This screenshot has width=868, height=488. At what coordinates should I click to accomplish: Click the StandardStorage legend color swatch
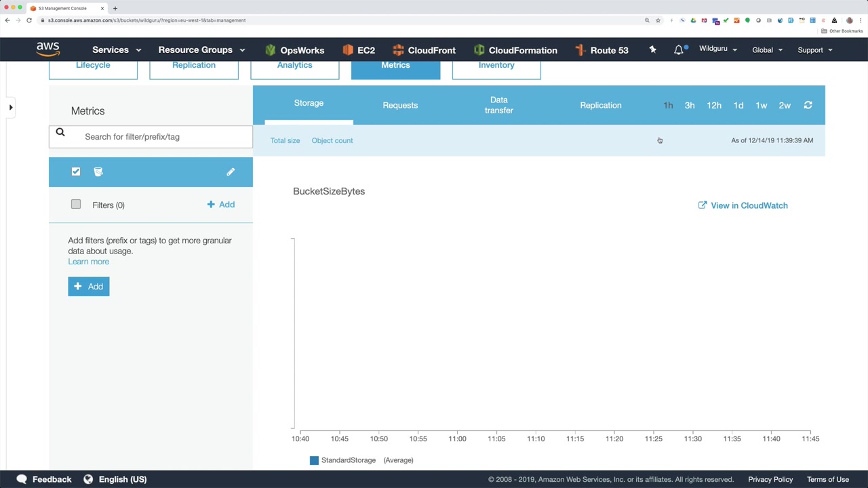coord(314,460)
